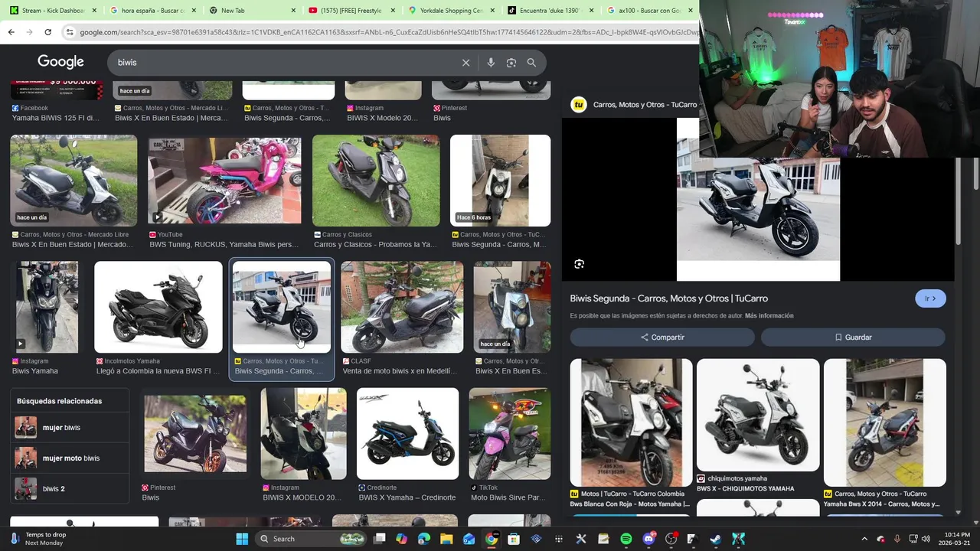Switch to Chrome in the taskbar

click(492, 539)
